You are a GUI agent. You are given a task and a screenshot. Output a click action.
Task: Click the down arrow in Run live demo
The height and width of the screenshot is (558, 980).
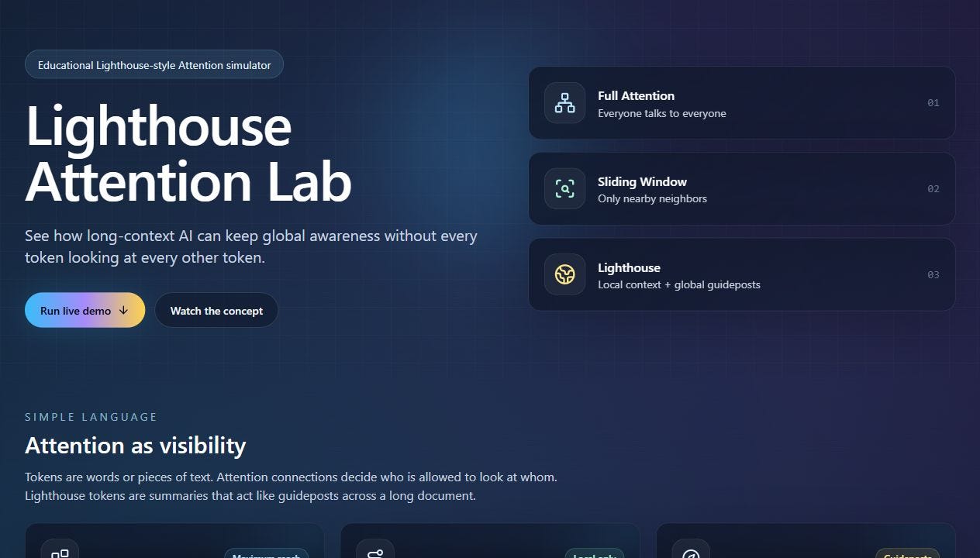pos(123,311)
